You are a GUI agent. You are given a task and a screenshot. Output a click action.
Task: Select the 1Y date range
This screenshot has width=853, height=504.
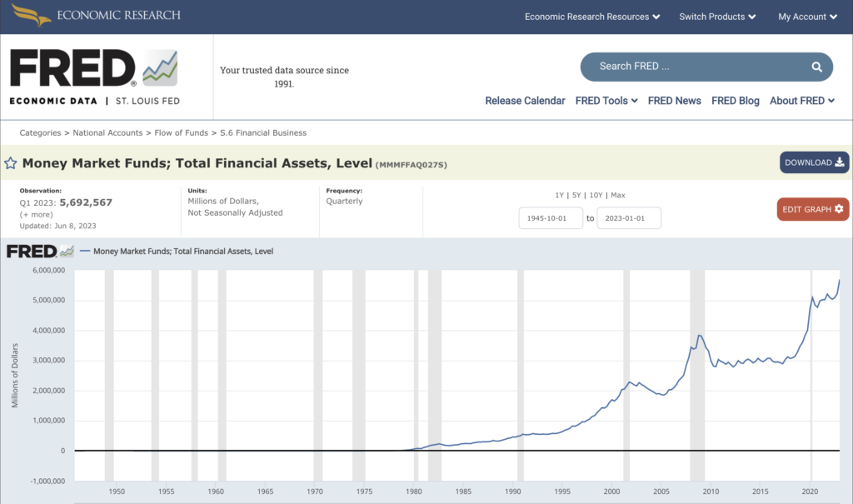point(559,195)
